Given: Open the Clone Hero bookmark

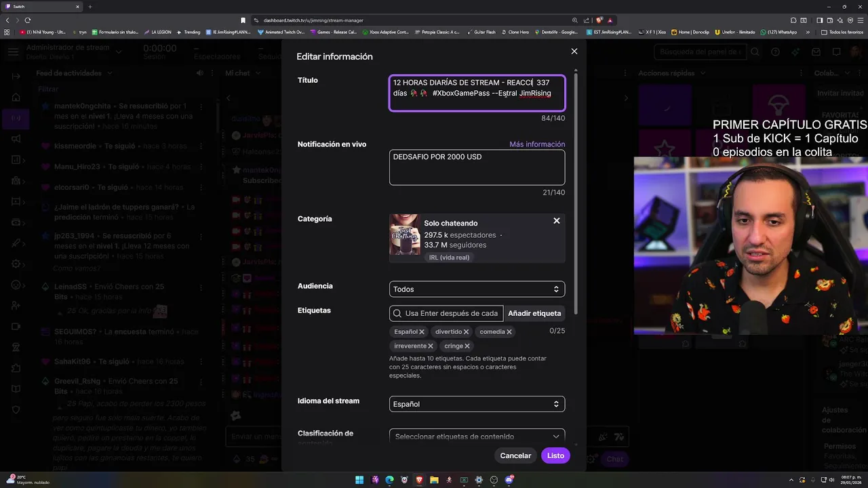Looking at the screenshot, I should (x=515, y=32).
